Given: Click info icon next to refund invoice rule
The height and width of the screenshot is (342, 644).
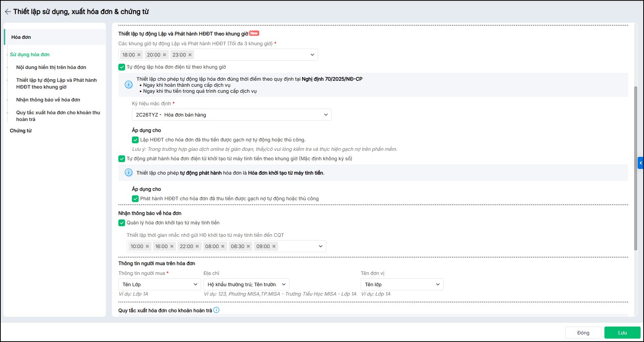Looking at the screenshot, I should (216, 310).
